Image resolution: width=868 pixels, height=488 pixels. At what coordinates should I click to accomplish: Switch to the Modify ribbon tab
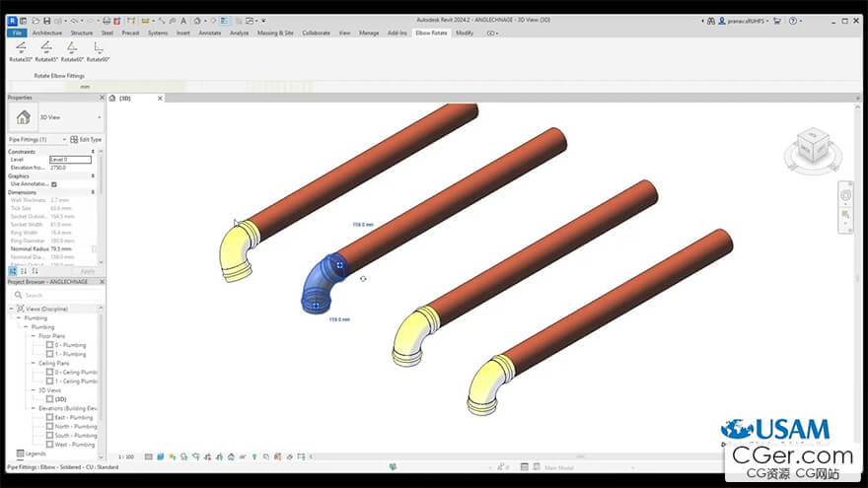tap(464, 33)
